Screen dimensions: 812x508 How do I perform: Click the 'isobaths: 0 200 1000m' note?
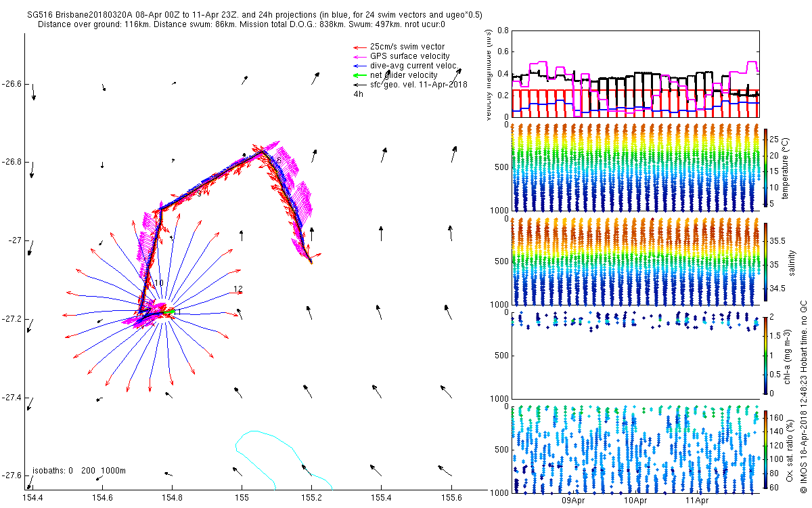[79, 470]
